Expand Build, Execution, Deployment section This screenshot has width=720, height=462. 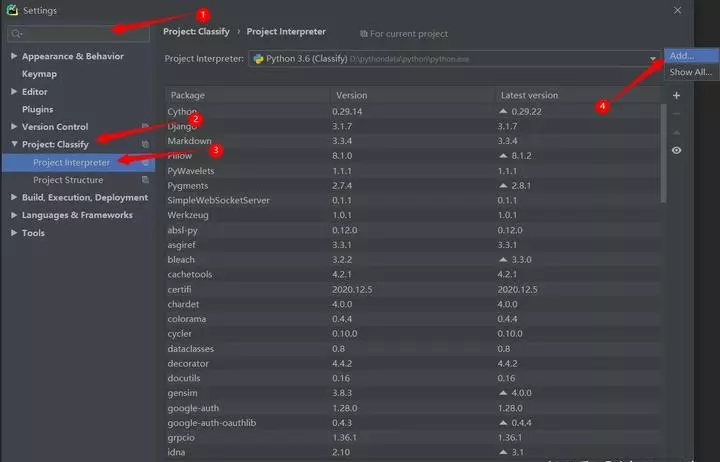14,197
